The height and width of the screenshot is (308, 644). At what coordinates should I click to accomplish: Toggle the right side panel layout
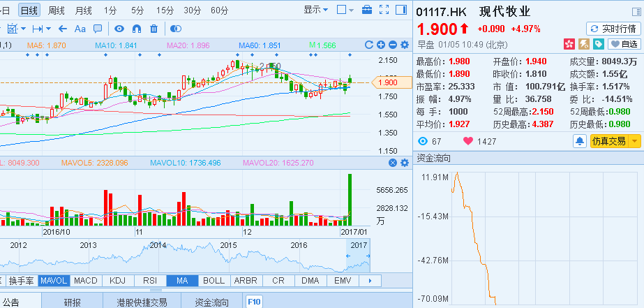pyautogui.click(x=400, y=10)
